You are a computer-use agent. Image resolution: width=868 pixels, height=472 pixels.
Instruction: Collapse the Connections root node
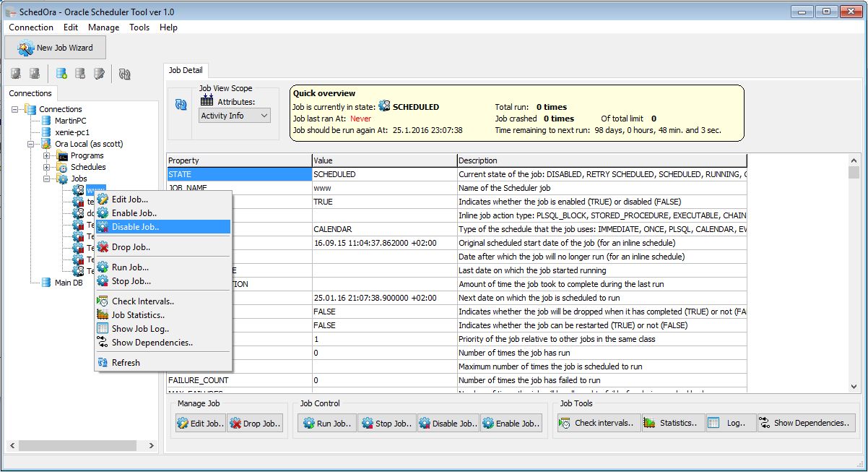pyautogui.click(x=14, y=109)
